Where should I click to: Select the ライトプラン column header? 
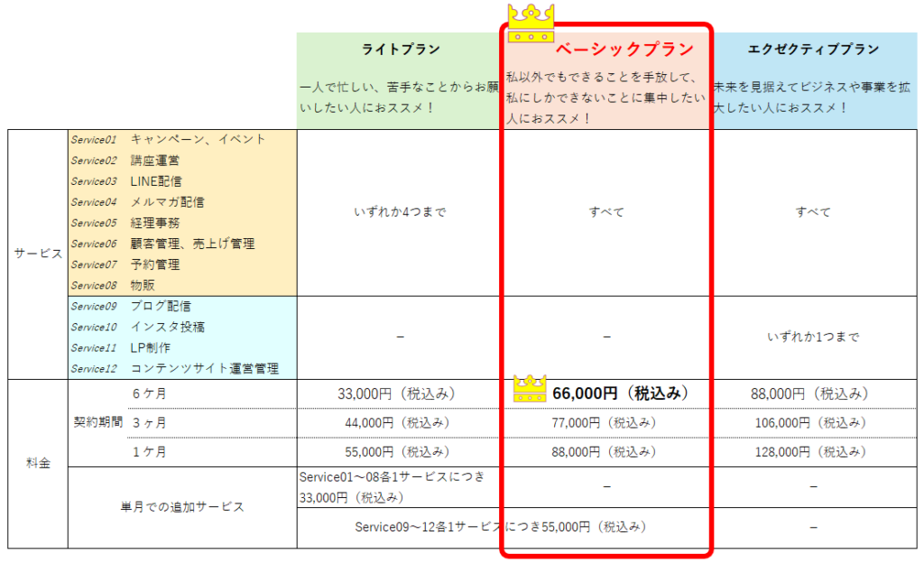(x=401, y=49)
